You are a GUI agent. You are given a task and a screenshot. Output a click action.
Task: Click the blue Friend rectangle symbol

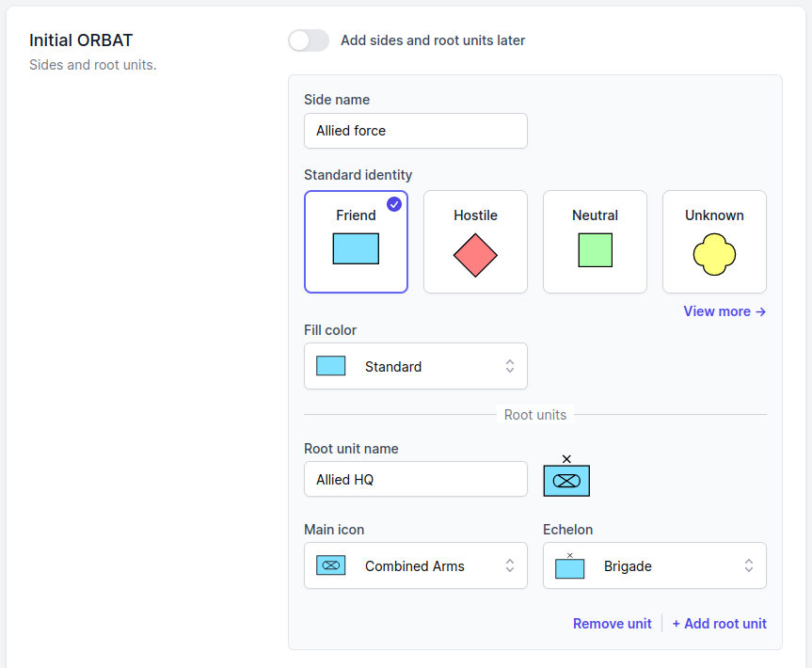point(356,248)
